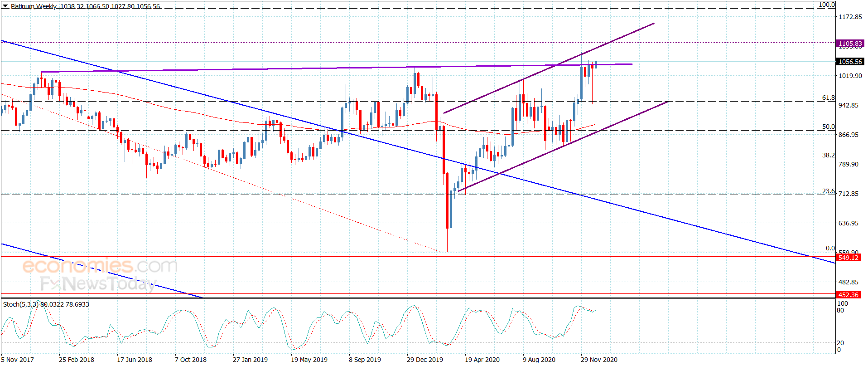Open the economies.com watermark link

coord(100,265)
